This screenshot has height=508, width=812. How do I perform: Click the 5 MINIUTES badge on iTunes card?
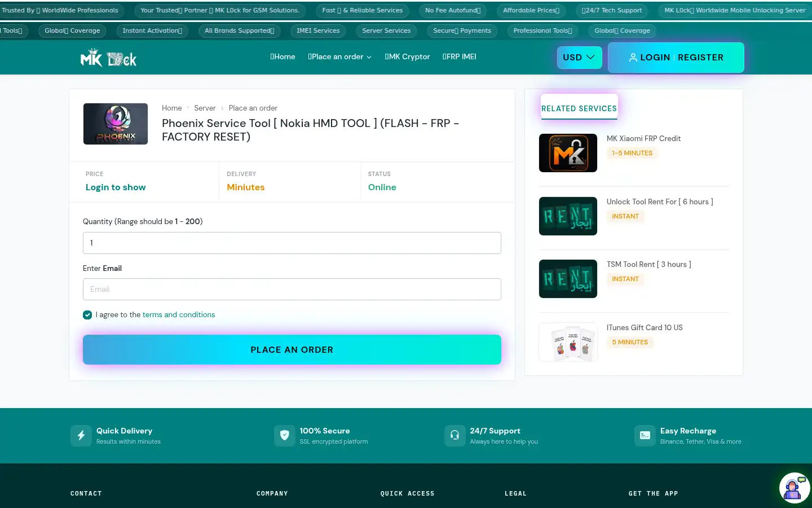point(630,343)
